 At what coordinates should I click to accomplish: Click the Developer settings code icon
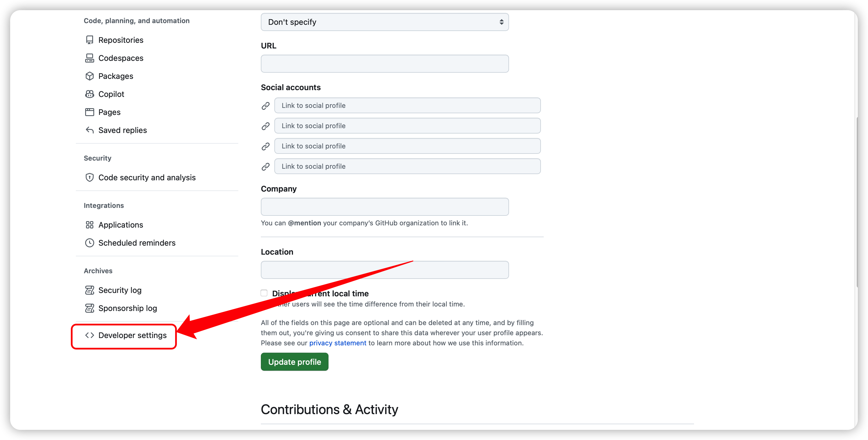[x=89, y=335]
